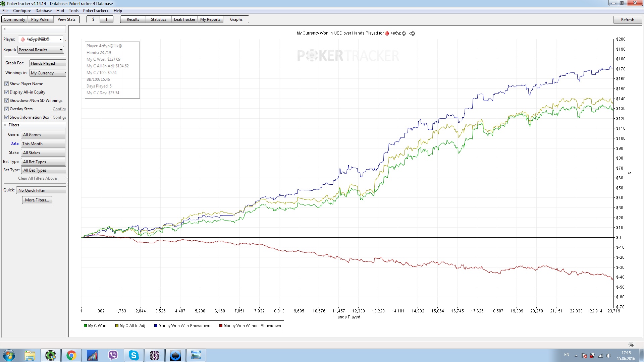Uncheck Display All-in Equity
This screenshot has height=362, width=644.
[6, 92]
